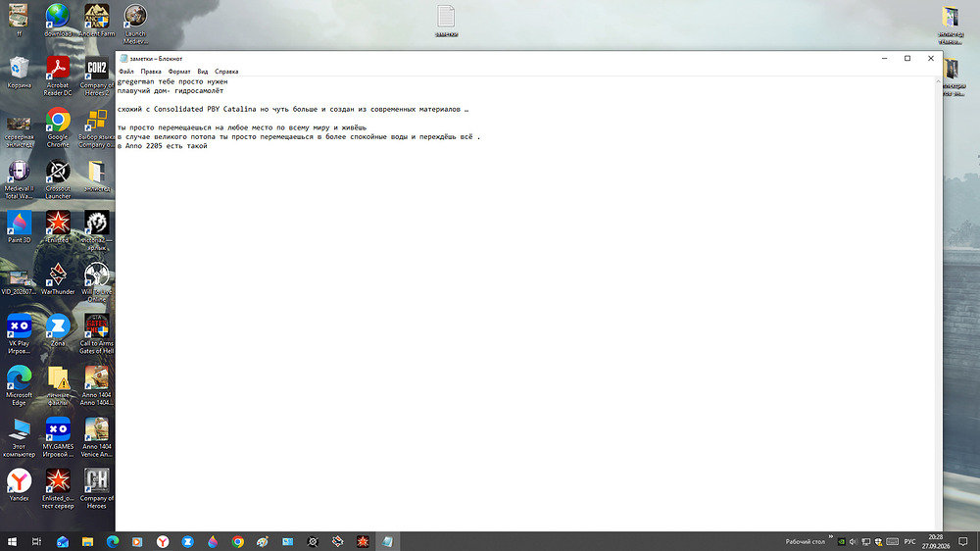This screenshot has height=551, width=980.
Task: Open volume control in system tray
Action: pyautogui.click(x=854, y=541)
